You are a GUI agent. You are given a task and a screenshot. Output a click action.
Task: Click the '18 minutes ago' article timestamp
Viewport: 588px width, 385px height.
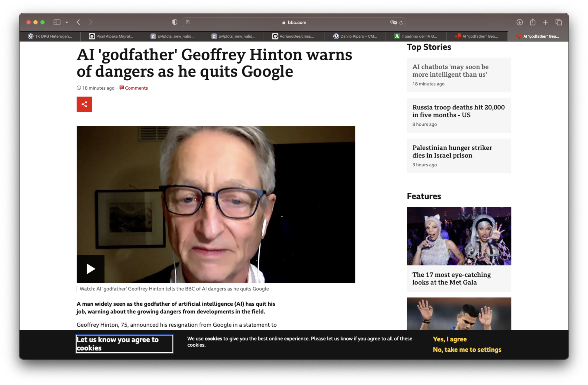pos(95,88)
